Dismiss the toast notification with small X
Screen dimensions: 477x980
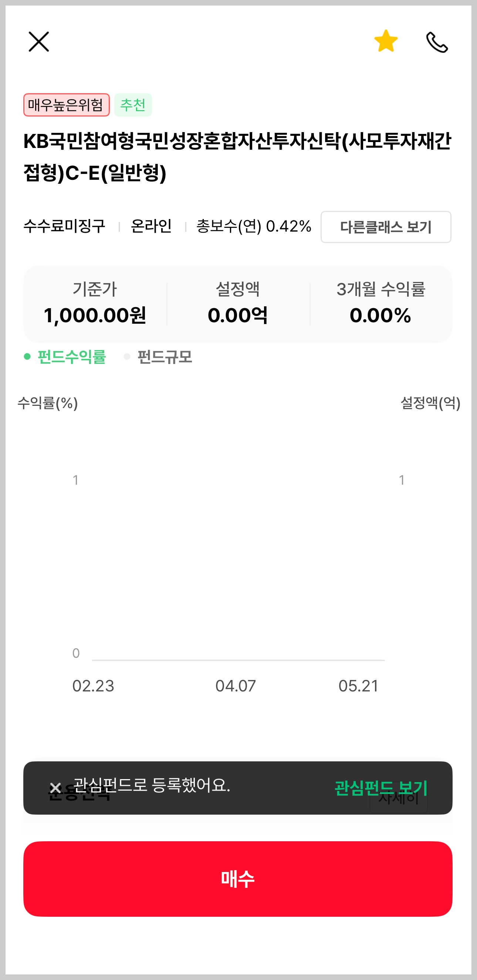[55, 788]
